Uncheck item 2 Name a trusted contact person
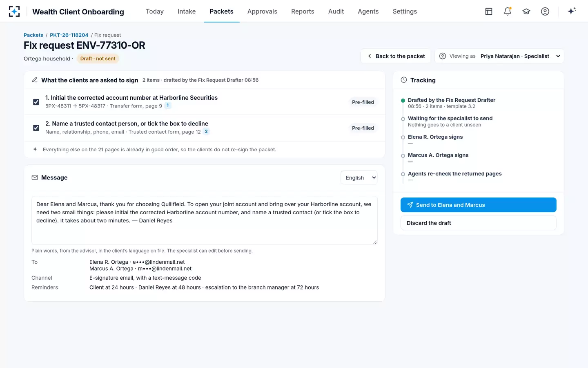 [x=36, y=128]
